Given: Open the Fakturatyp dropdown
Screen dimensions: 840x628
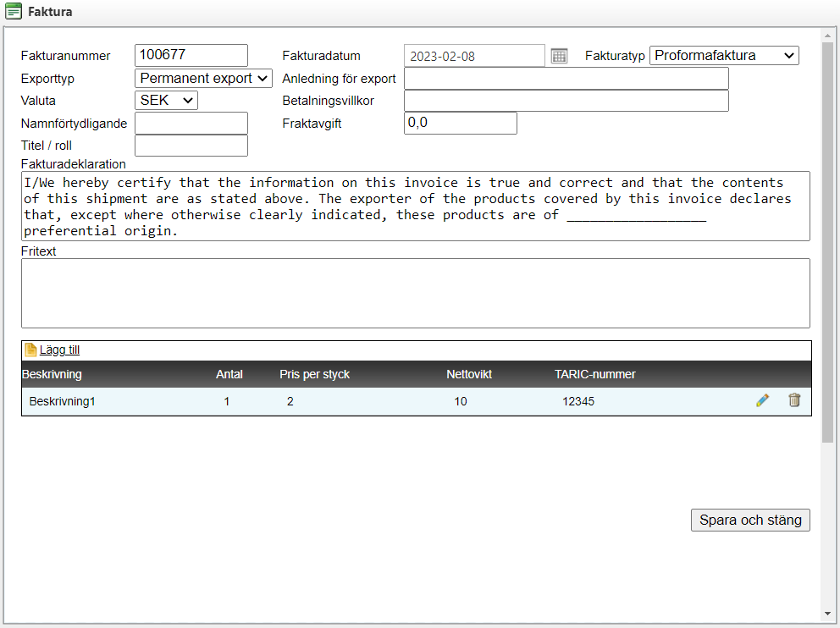Looking at the screenshot, I should [x=724, y=56].
